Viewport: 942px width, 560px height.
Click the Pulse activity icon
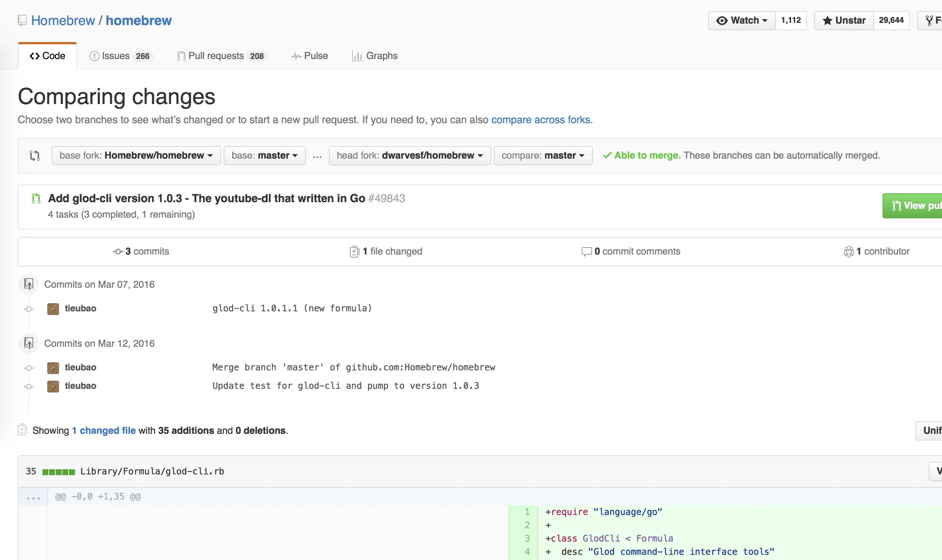(296, 56)
